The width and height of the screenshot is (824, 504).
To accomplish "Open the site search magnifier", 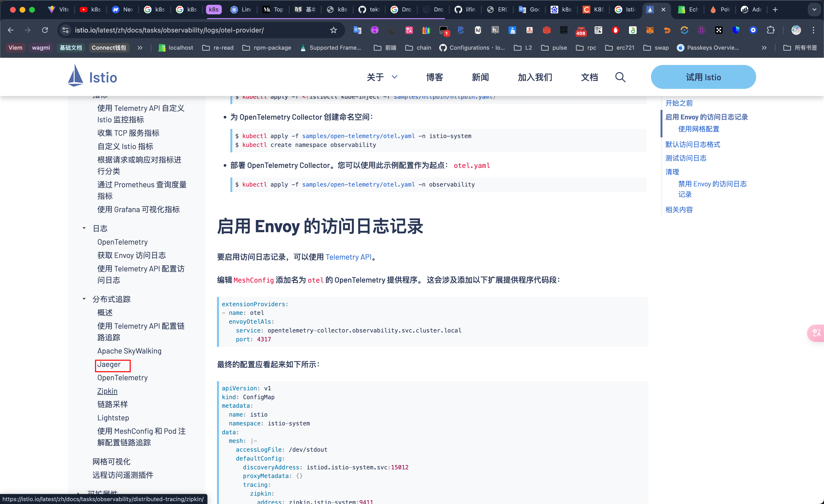I will point(620,77).
